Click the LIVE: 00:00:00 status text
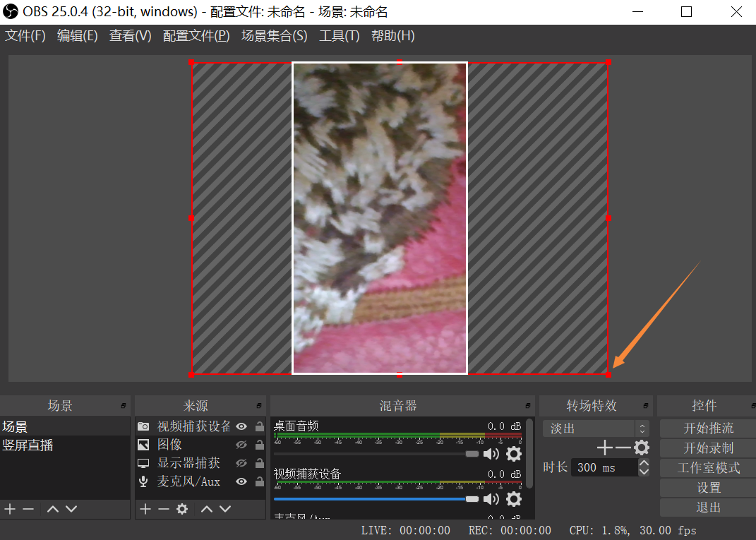 pos(405,530)
